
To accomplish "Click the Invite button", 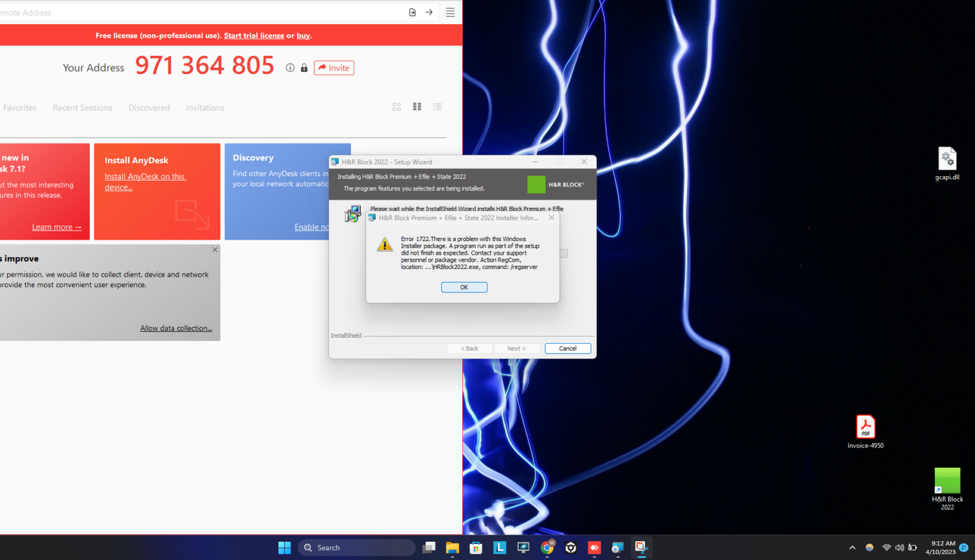I will (x=334, y=68).
